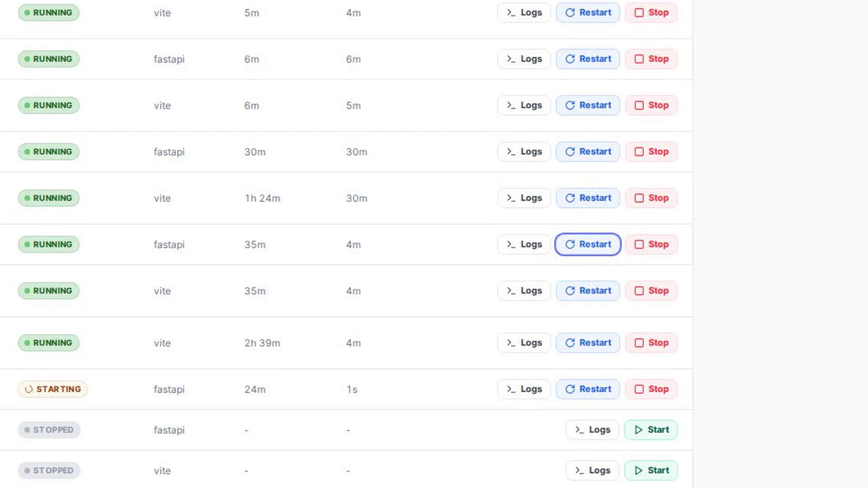The image size is (868, 488).
Task: Open Logs for the 6m fastapi process
Action: pos(524,59)
